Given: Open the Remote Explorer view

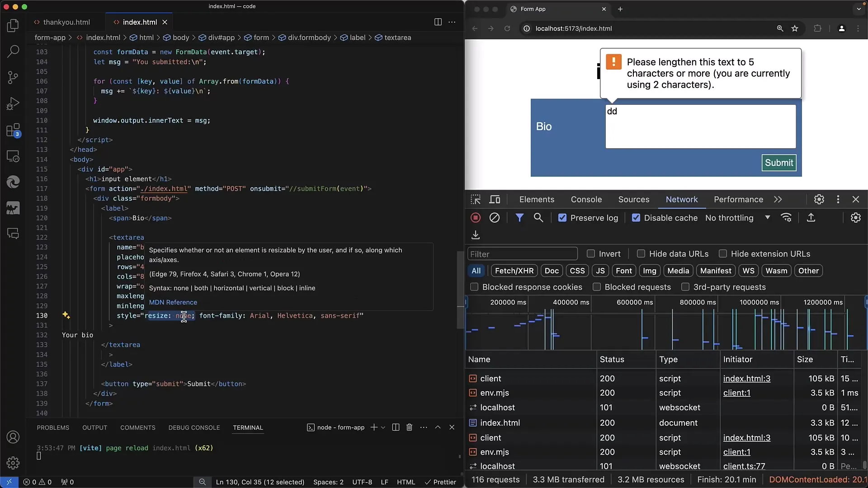Looking at the screenshot, I should click(13, 156).
